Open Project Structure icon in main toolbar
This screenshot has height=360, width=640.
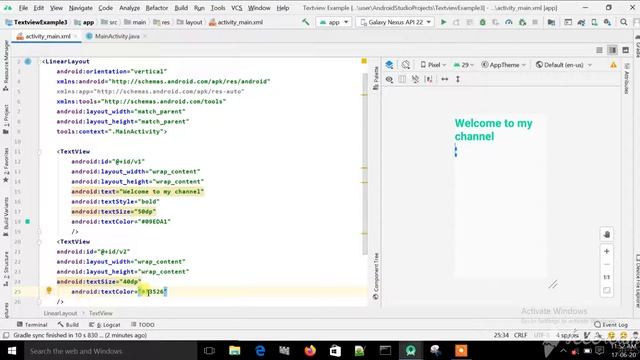[551, 22]
